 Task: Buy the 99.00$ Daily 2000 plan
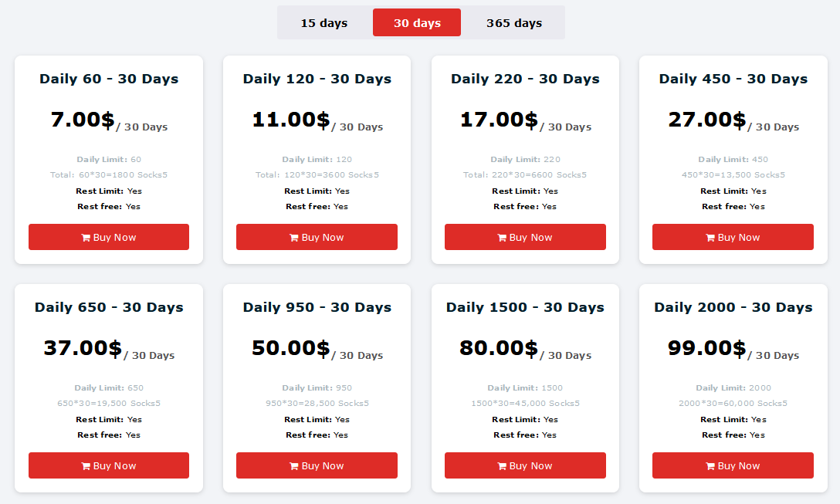(733, 465)
